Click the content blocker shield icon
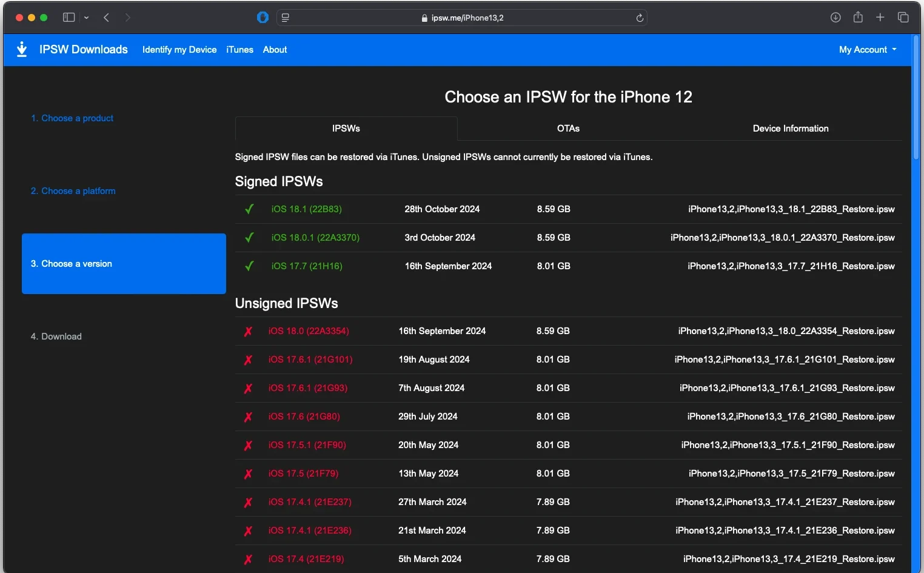The height and width of the screenshot is (573, 924). [x=262, y=18]
